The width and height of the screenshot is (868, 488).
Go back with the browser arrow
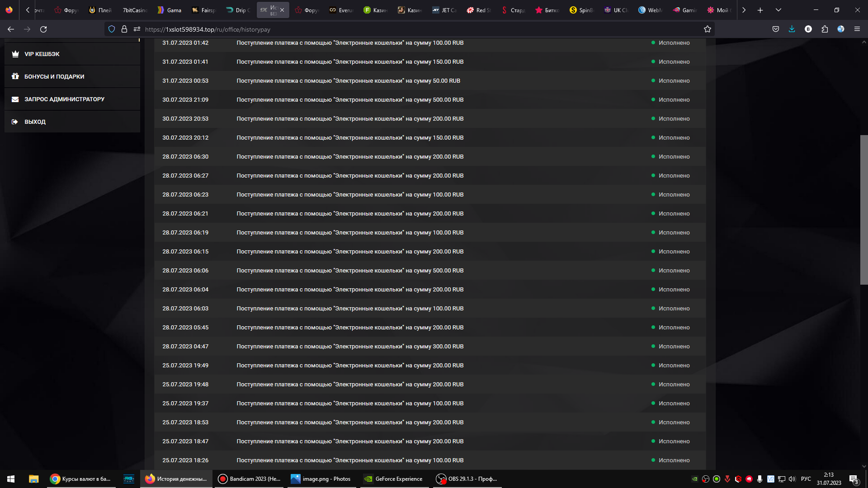pos(11,29)
